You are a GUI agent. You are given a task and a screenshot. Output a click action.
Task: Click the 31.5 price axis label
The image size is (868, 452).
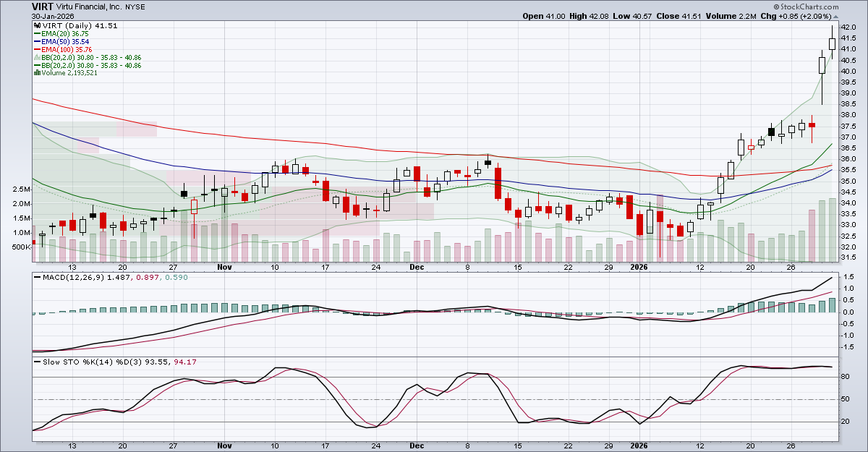848,257
